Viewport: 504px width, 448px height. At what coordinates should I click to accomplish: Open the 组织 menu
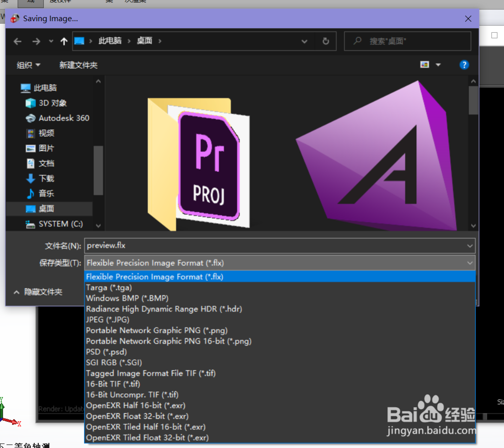(28, 65)
